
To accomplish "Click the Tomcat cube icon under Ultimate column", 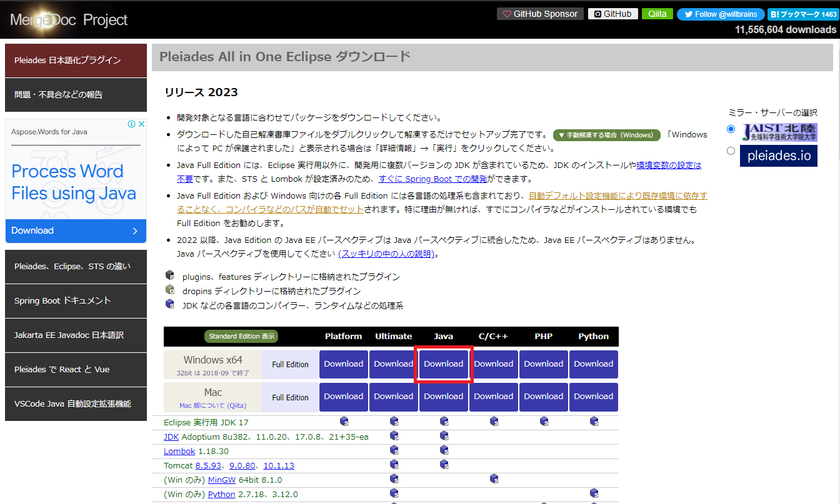I will tap(394, 465).
